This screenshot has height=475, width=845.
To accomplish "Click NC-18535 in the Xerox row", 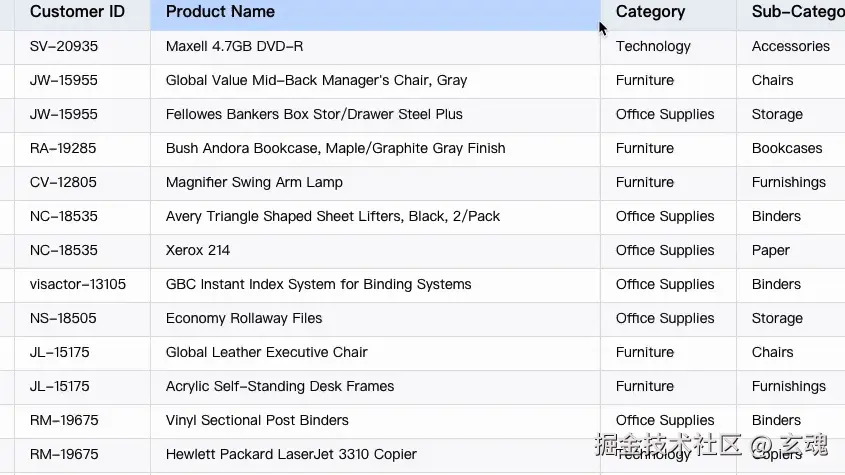I will 82,251.
